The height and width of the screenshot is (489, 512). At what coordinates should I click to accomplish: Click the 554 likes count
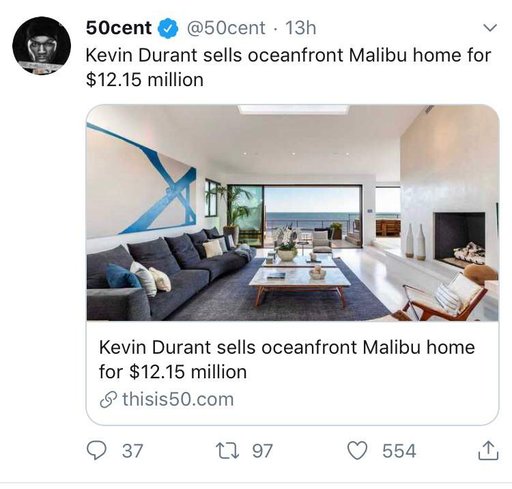click(x=399, y=451)
